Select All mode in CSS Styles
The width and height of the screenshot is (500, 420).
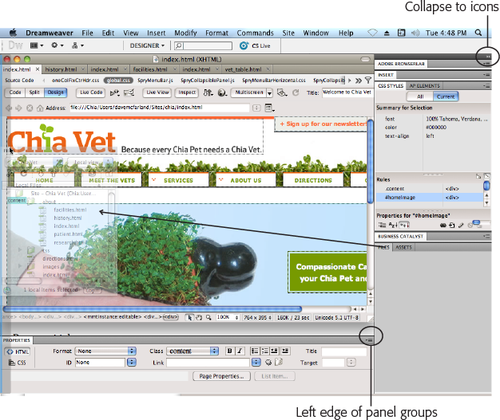tap(420, 97)
